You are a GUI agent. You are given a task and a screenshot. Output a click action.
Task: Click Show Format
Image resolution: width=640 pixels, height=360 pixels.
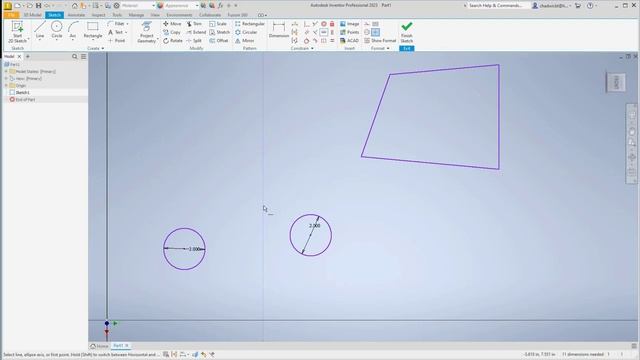(380, 41)
